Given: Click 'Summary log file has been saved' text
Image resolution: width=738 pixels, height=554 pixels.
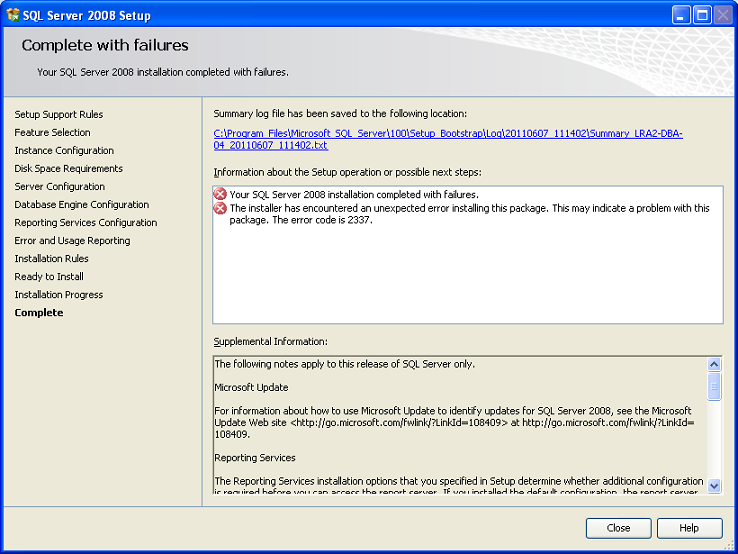Looking at the screenshot, I should pos(340,113).
